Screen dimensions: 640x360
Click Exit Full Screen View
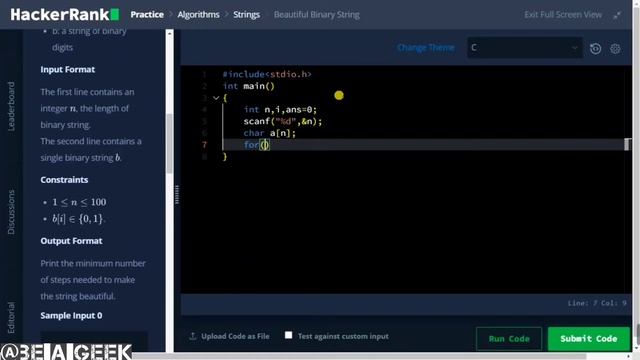(x=563, y=15)
